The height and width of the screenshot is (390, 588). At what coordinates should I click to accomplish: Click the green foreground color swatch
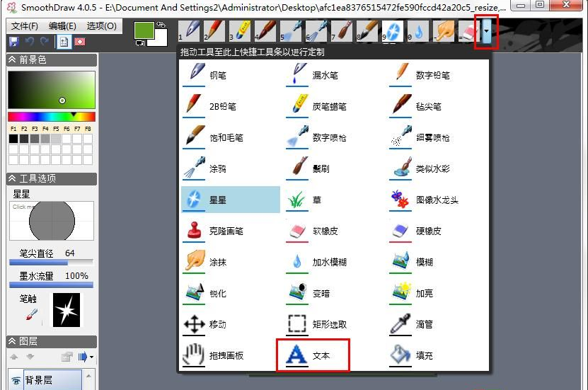tap(144, 30)
